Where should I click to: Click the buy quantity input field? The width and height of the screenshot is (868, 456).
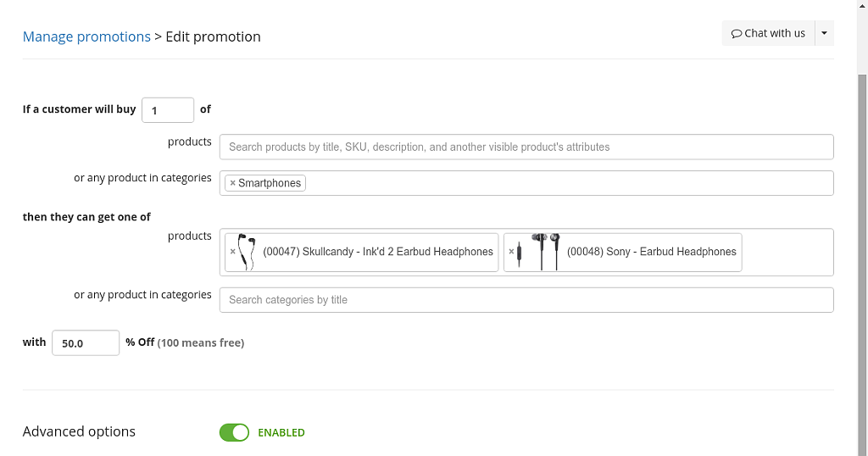click(x=168, y=110)
